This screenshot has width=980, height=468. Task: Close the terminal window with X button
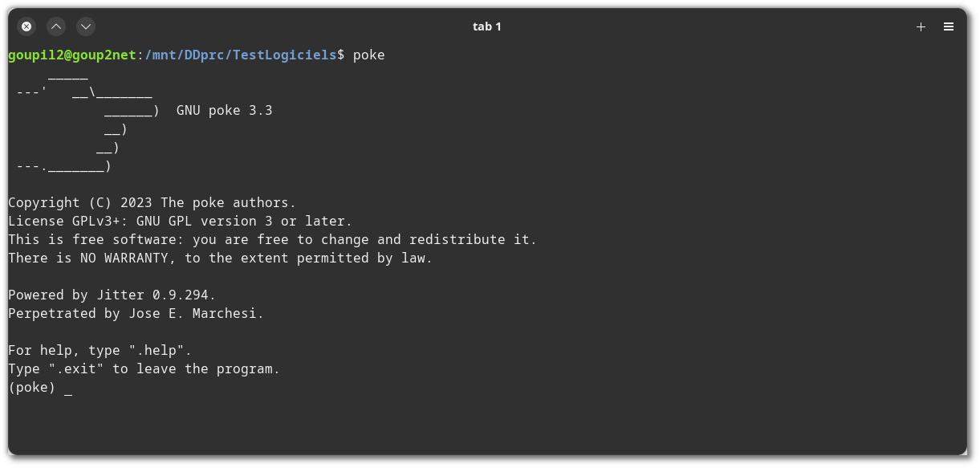(x=26, y=26)
